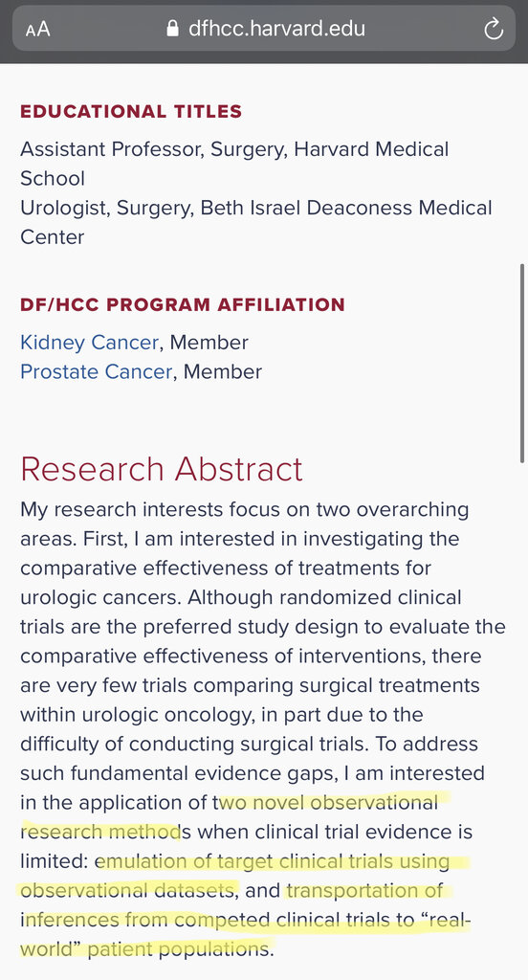The width and height of the screenshot is (528, 980).
Task: Tap the highlighted text "two novel observational"
Action: pyautogui.click(x=327, y=803)
